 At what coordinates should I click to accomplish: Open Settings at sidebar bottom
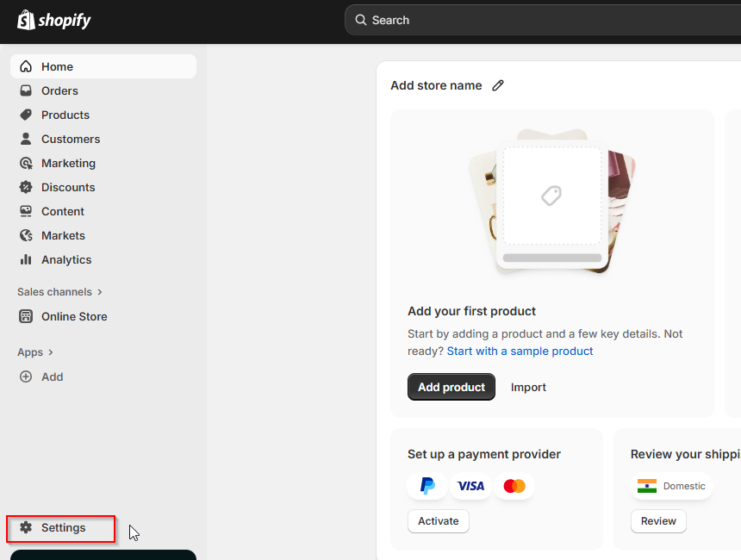(63, 527)
